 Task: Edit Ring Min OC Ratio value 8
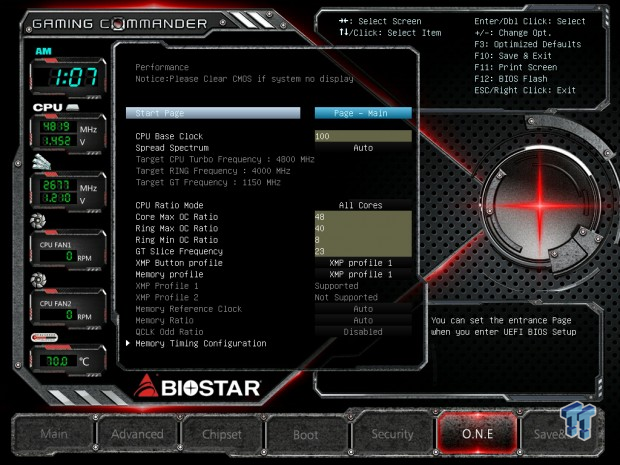coord(363,240)
